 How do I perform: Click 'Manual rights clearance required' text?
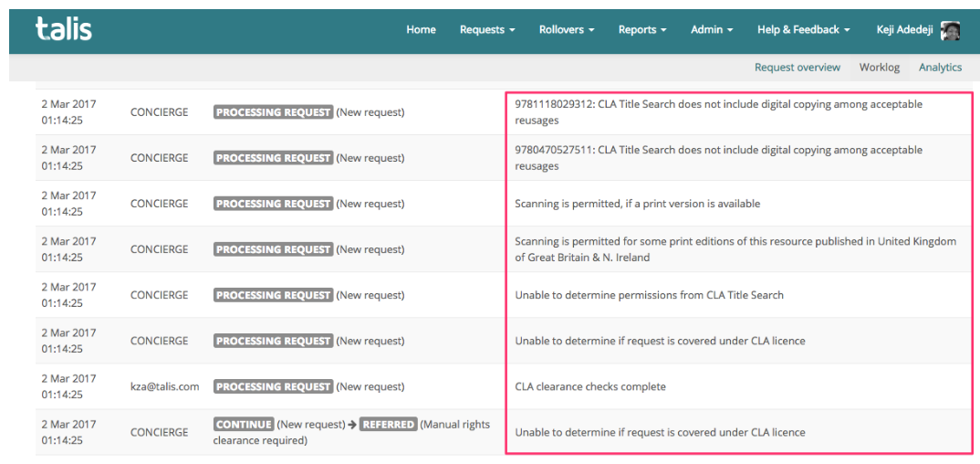(352, 432)
